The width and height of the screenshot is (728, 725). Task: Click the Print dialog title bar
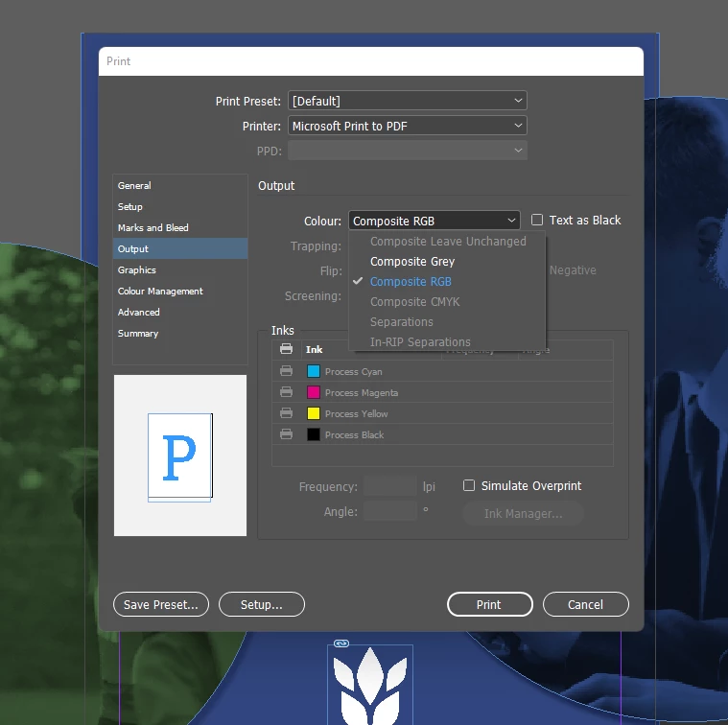[x=371, y=61]
